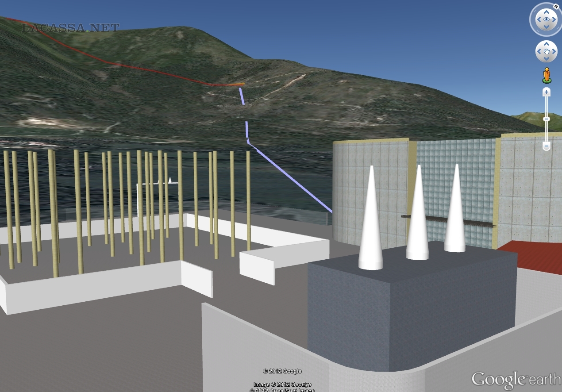The width and height of the screenshot is (562, 392).
Task: Zoom in with the plus button
Action: 547,92
